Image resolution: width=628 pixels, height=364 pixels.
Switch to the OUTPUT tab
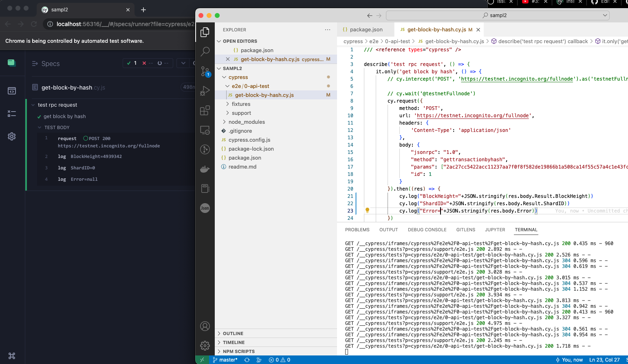[388, 230]
